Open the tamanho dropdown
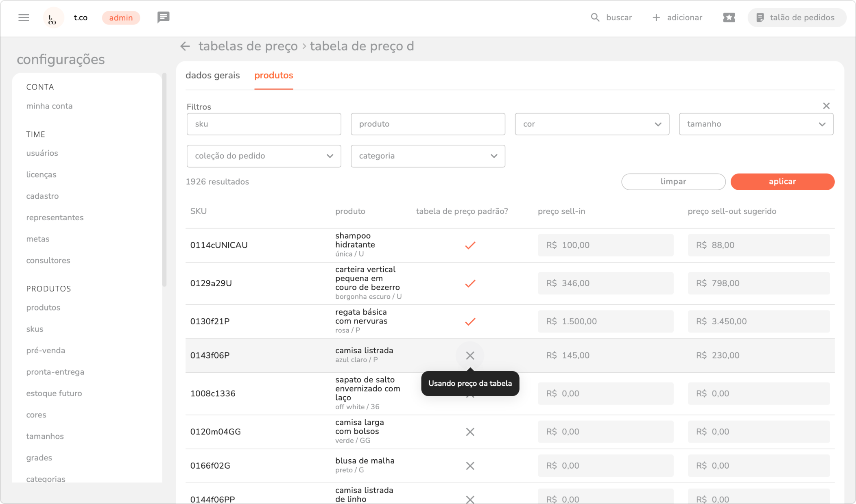 (x=756, y=124)
